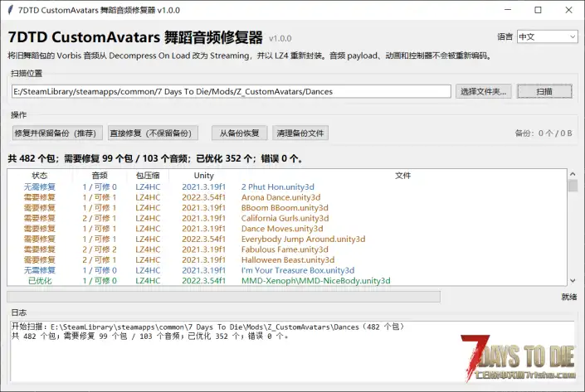Click inside the 日志 log text area
Screen dimensions: 585x392
tap(292, 351)
